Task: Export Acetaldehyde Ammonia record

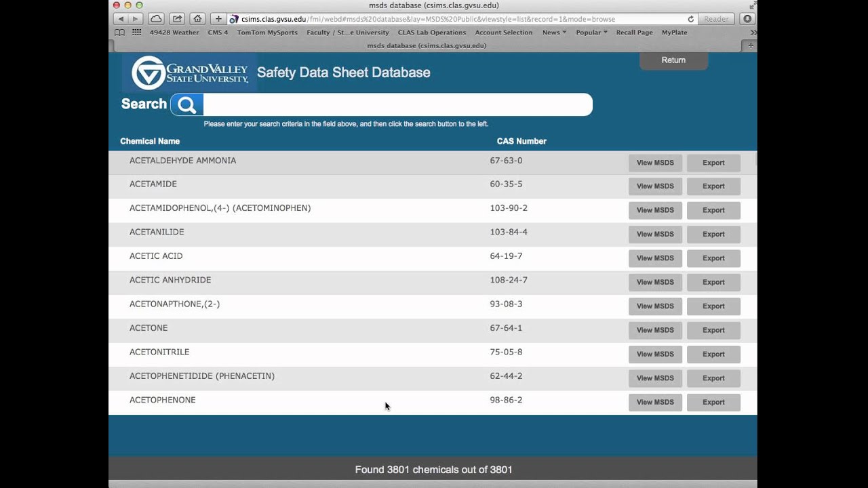Action: pyautogui.click(x=713, y=163)
